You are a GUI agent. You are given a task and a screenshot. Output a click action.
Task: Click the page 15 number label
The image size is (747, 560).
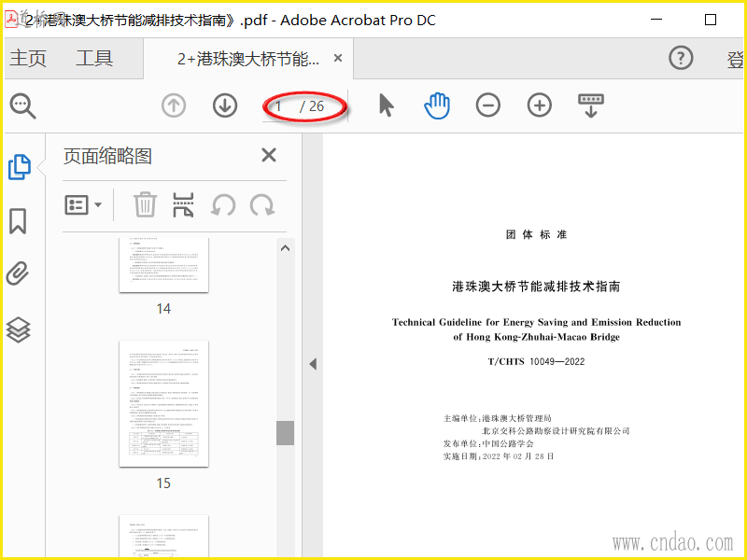click(x=163, y=483)
